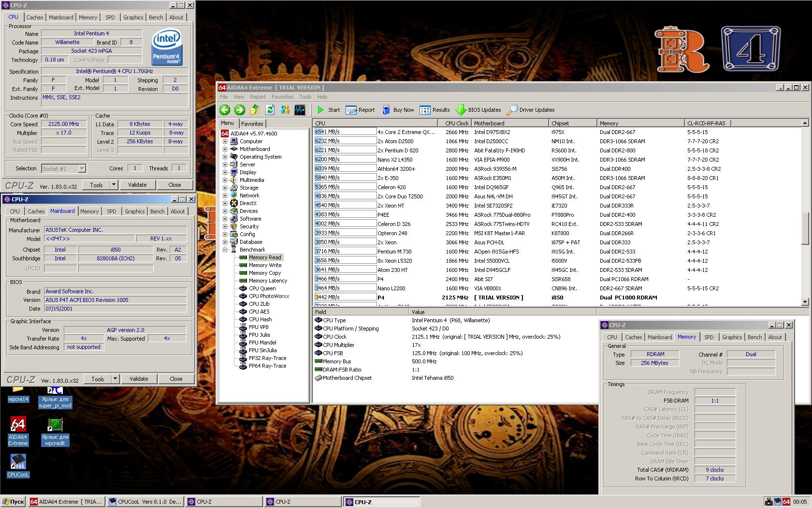Expand the Operating System tree node
Viewport: 812px width, 508px height.
pyautogui.click(x=225, y=157)
